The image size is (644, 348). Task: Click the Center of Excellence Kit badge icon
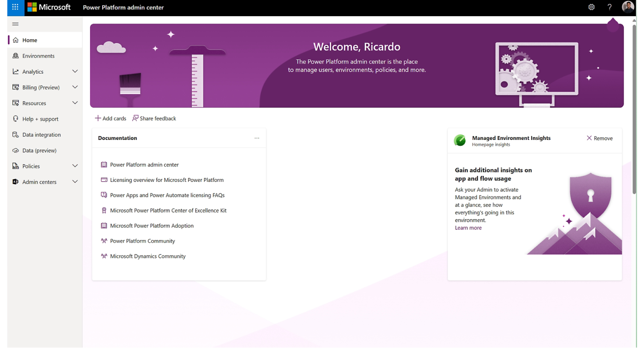click(x=104, y=210)
